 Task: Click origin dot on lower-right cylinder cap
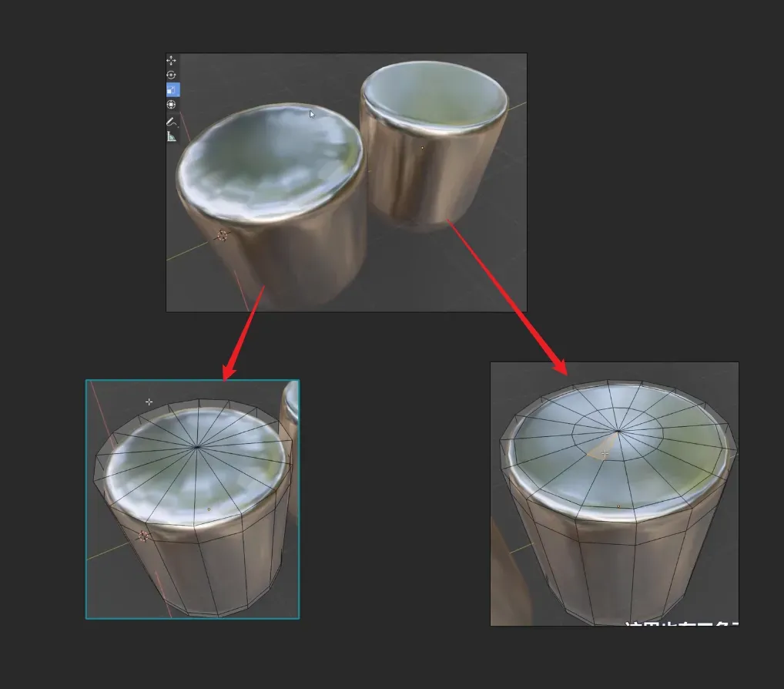pos(618,506)
